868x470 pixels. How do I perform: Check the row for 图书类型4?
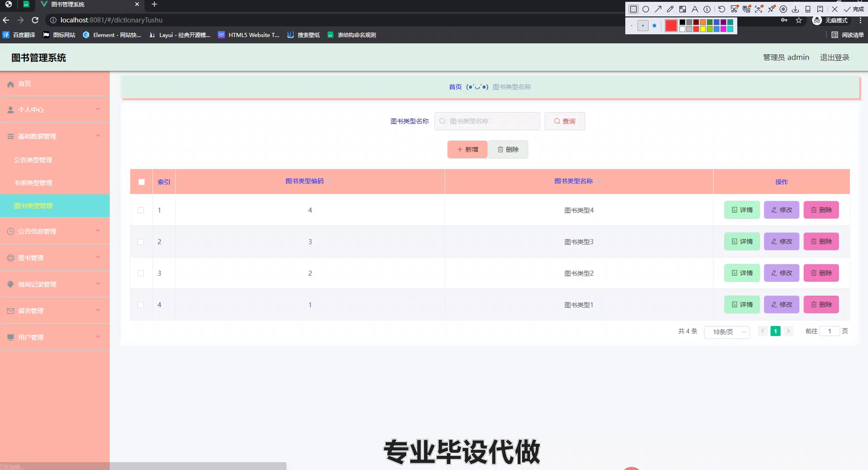click(x=141, y=211)
